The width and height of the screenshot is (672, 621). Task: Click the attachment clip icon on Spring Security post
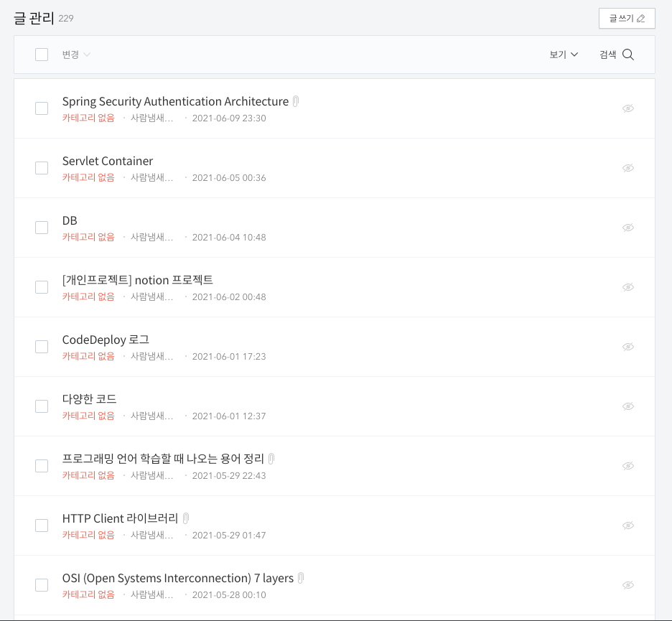[x=296, y=101]
